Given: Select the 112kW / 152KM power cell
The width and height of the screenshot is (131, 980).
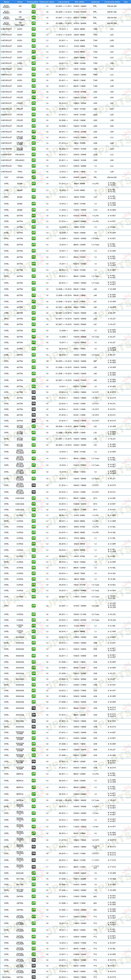Looking at the screenshot, I should point(80,827).
